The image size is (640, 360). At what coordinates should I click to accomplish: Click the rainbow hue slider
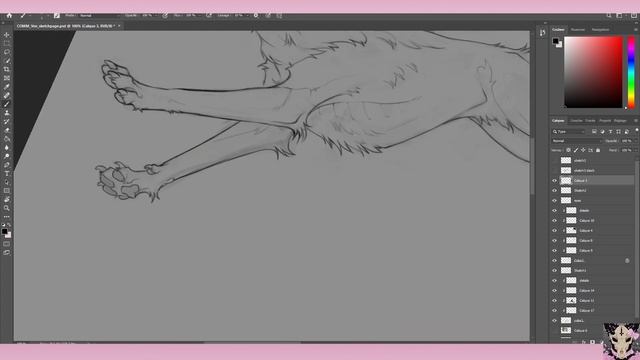pos(631,72)
